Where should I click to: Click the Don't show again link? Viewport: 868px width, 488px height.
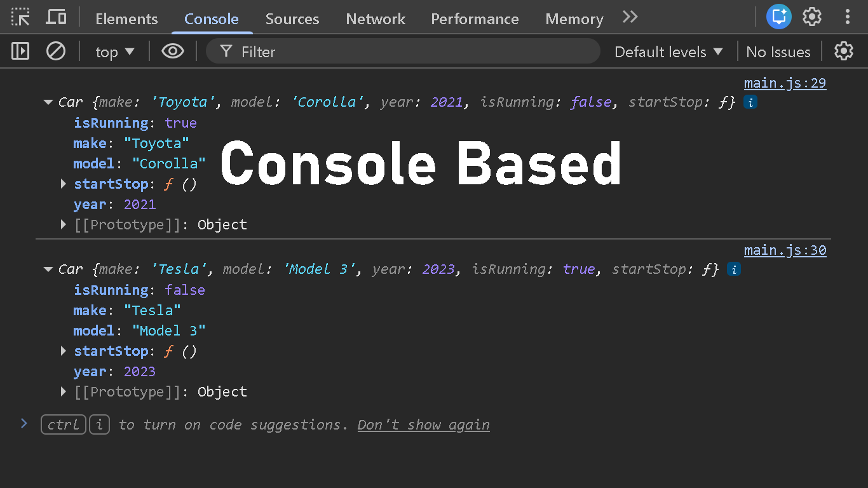423,424
